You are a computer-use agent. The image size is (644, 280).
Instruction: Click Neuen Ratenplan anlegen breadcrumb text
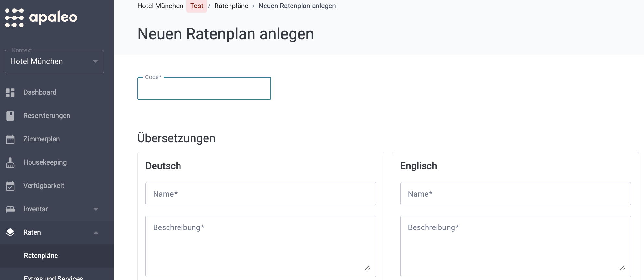[x=297, y=6]
